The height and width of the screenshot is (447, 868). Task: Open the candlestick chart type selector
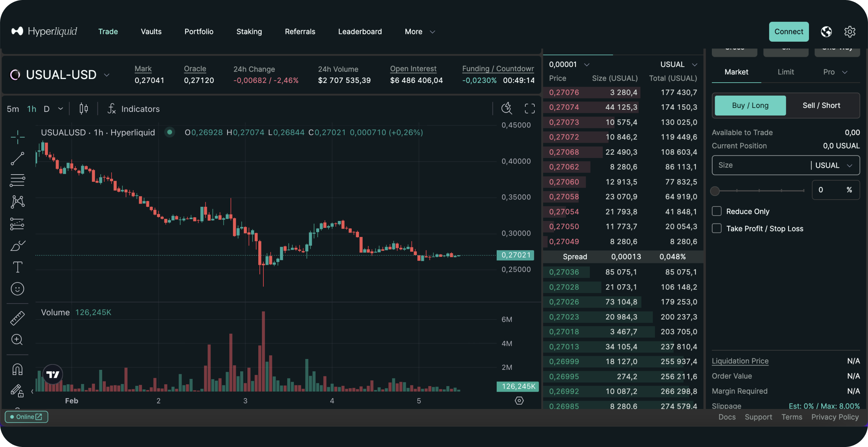coord(84,109)
